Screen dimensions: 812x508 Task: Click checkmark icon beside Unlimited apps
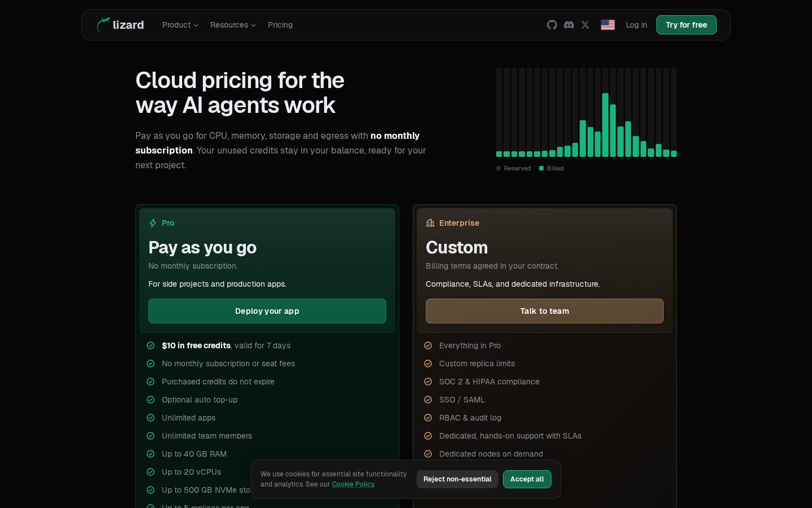point(151,418)
